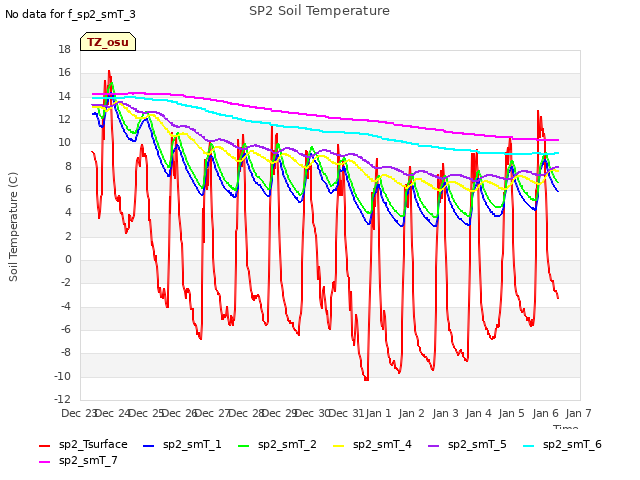The image size is (640, 480).
Task: Click the Dec 28 x-axis tick label
Action: pyautogui.click(x=247, y=413)
